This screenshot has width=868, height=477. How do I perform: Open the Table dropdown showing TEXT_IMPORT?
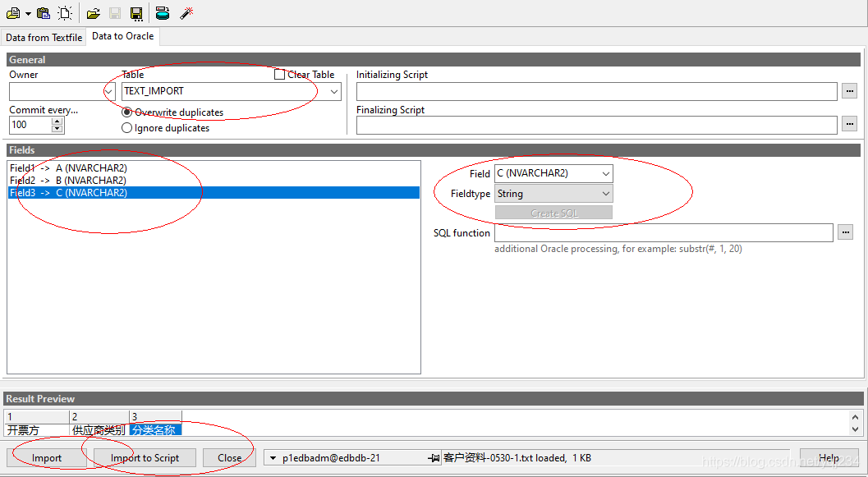333,91
